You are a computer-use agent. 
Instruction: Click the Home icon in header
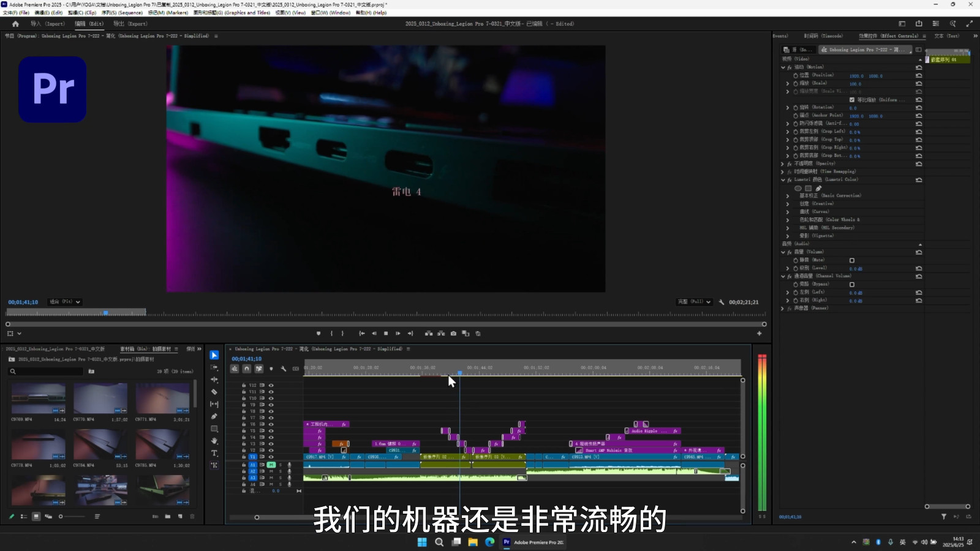15,24
